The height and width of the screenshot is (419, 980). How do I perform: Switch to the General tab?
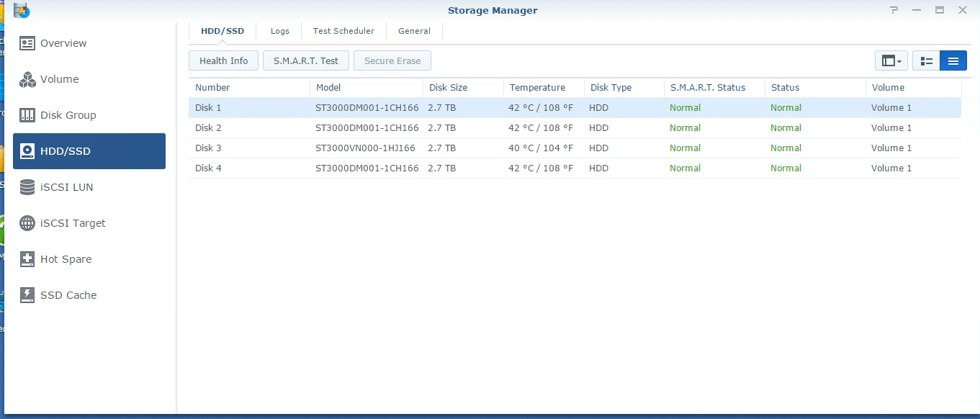(414, 31)
